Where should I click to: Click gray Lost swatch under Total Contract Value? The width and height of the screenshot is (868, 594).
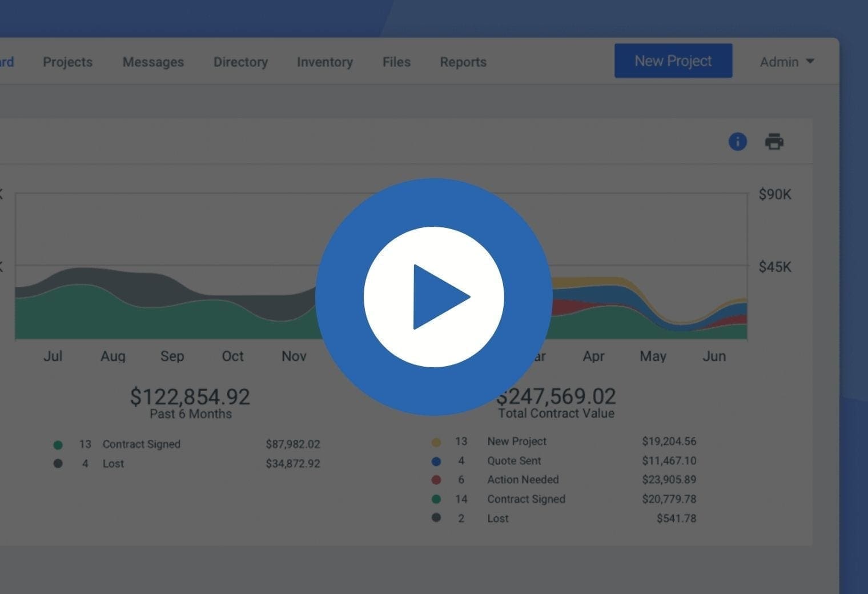pyautogui.click(x=436, y=517)
